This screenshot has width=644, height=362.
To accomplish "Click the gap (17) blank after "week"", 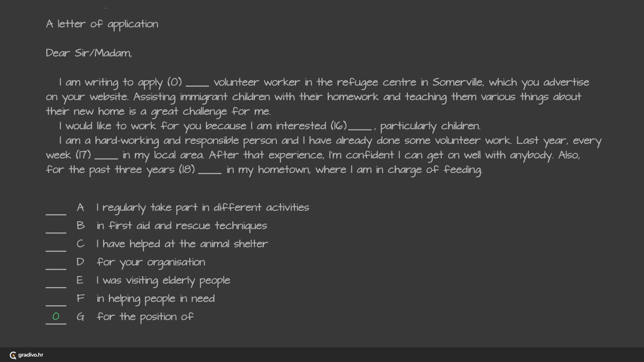I will coord(106,156).
